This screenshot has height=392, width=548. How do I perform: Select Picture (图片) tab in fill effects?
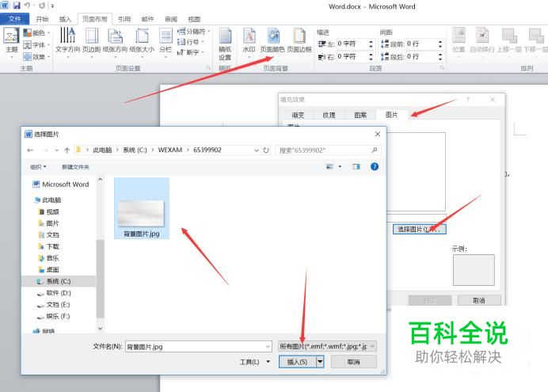click(391, 115)
